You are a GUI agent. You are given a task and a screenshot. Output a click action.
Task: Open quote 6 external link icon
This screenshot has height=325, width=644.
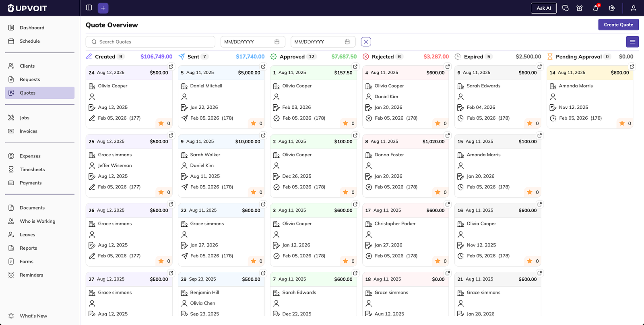(x=540, y=66)
